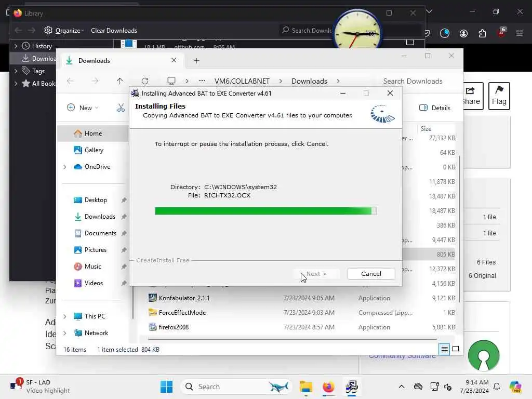Screen dimensions: 532x399
Task: Open Windows Start menu
Action: pyautogui.click(x=166, y=387)
